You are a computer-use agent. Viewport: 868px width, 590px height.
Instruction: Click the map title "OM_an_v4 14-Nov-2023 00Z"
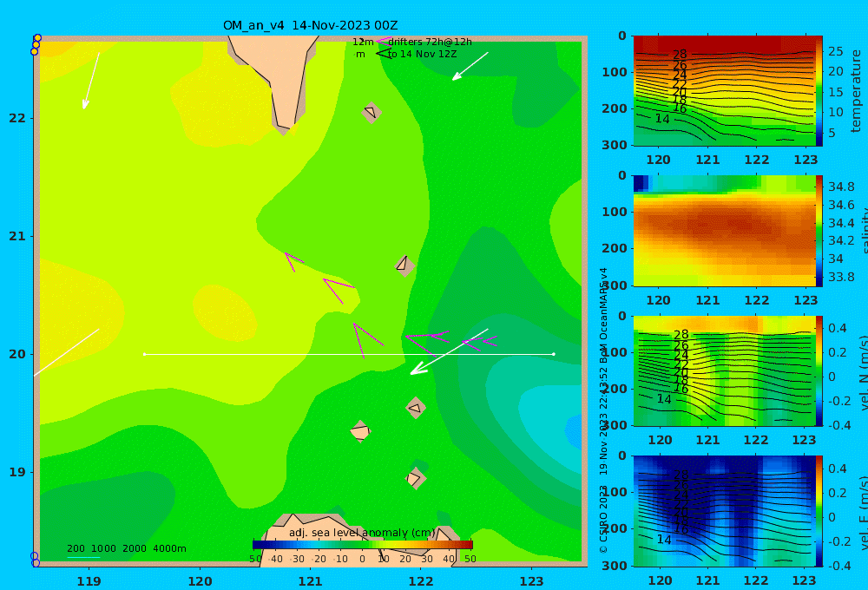(x=310, y=25)
